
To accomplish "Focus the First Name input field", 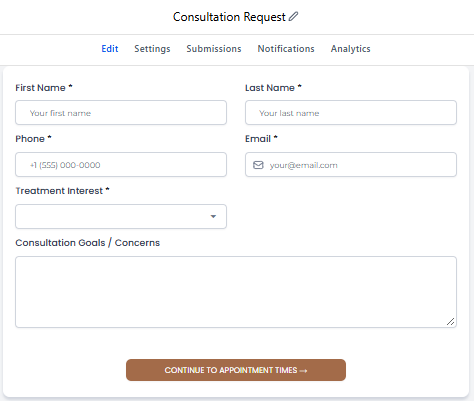I will [x=121, y=113].
